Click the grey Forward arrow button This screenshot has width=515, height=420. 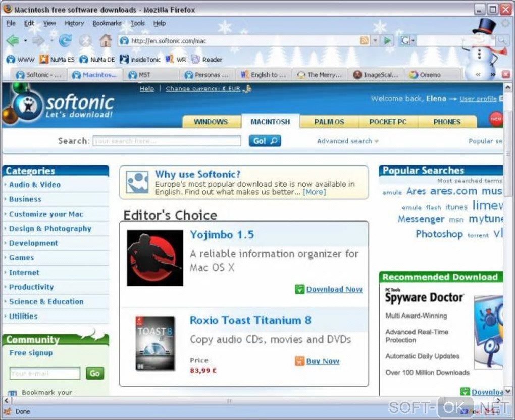(x=38, y=41)
